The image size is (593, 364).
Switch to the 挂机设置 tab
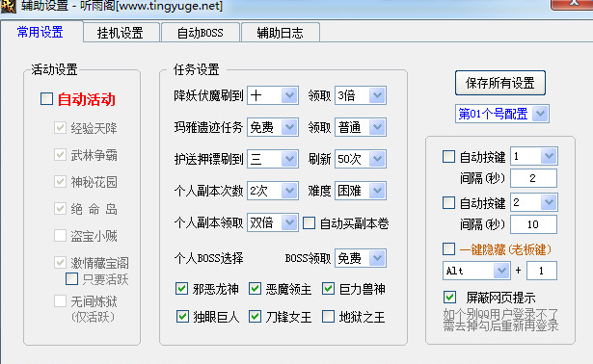point(121,33)
